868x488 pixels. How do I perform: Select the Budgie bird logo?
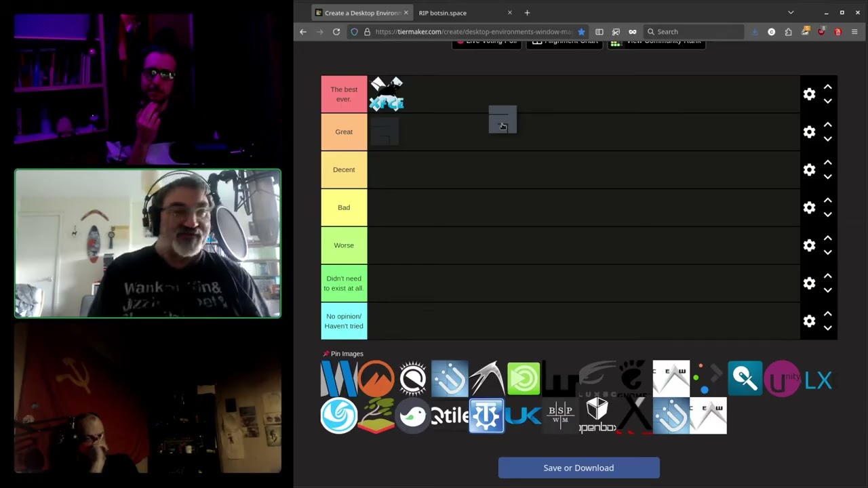(412, 415)
